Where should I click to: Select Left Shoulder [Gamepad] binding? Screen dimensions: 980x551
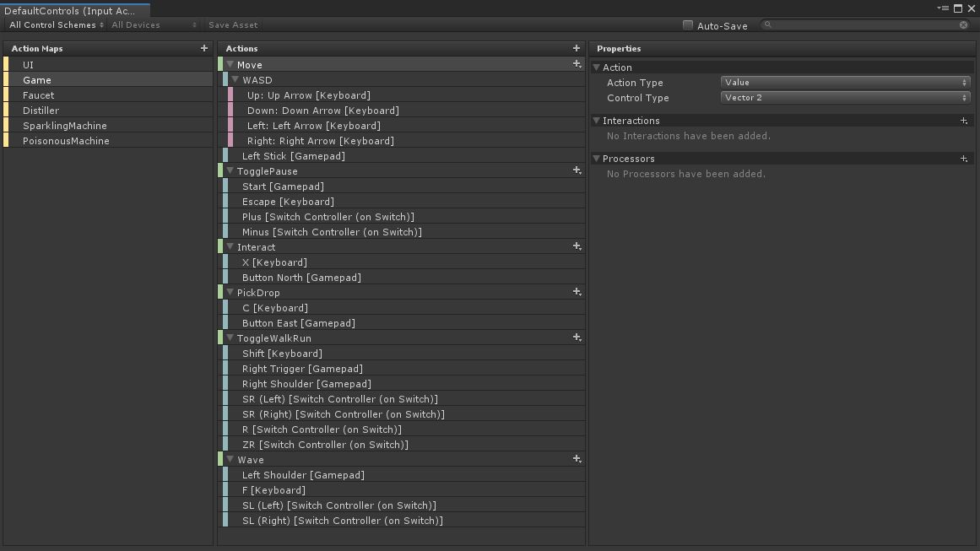[x=403, y=475]
